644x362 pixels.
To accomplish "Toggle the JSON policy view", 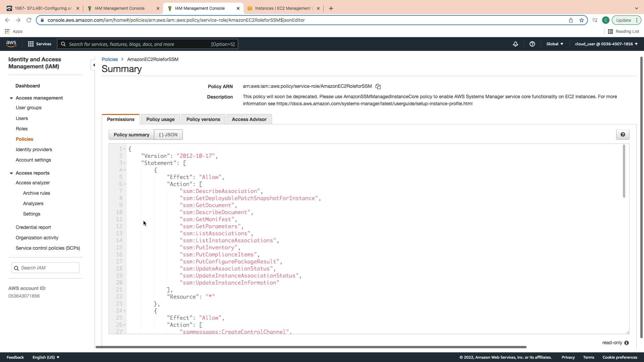I will (x=168, y=135).
